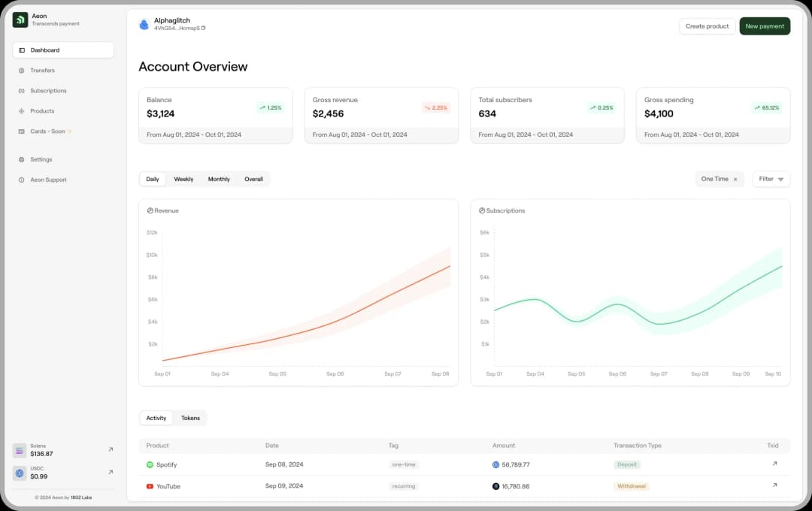
Task: Click the New payment button
Action: [765, 26]
